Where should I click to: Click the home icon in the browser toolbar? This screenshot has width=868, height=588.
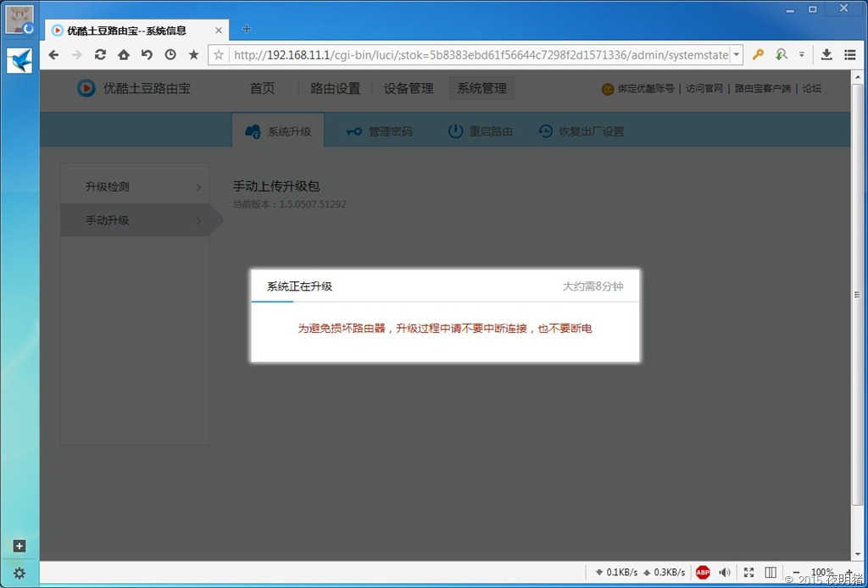pyautogui.click(x=124, y=55)
